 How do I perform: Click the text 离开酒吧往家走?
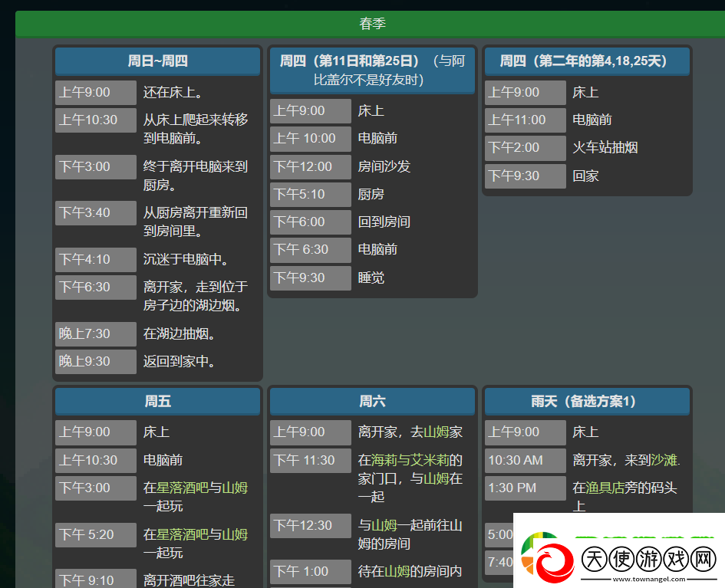[x=189, y=580]
